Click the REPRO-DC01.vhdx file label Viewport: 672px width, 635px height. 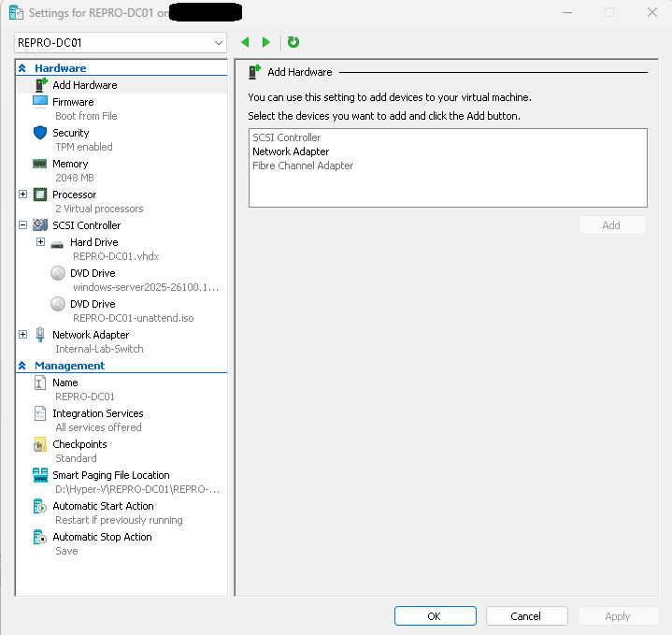tap(116, 256)
